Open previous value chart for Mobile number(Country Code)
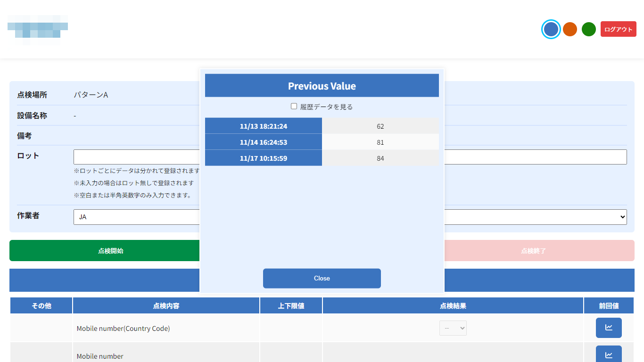The width and height of the screenshot is (644, 362). pyautogui.click(x=608, y=328)
